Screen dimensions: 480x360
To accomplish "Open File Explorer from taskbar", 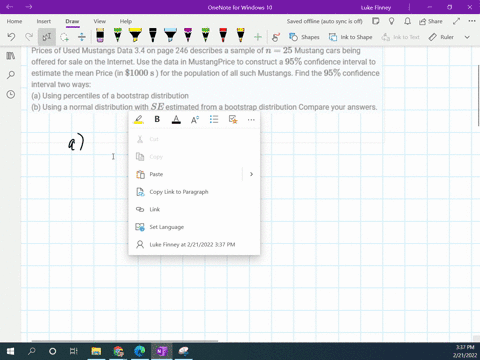I will coord(96,351).
